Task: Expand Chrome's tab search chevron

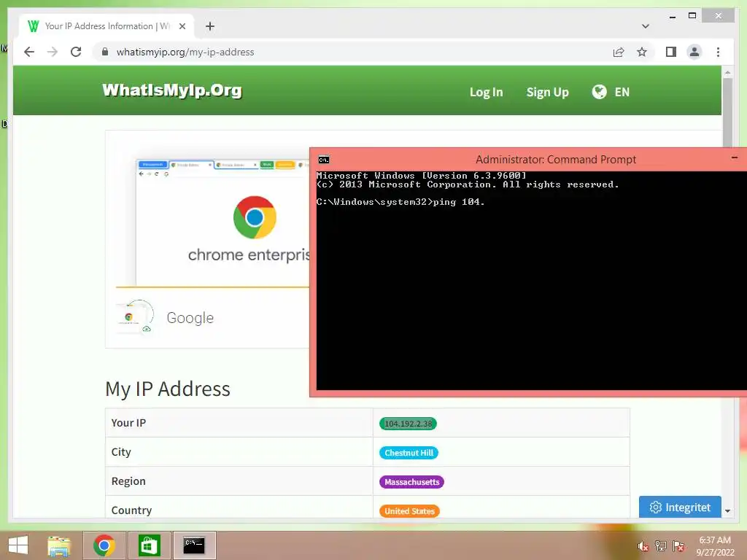Action: pos(646,26)
